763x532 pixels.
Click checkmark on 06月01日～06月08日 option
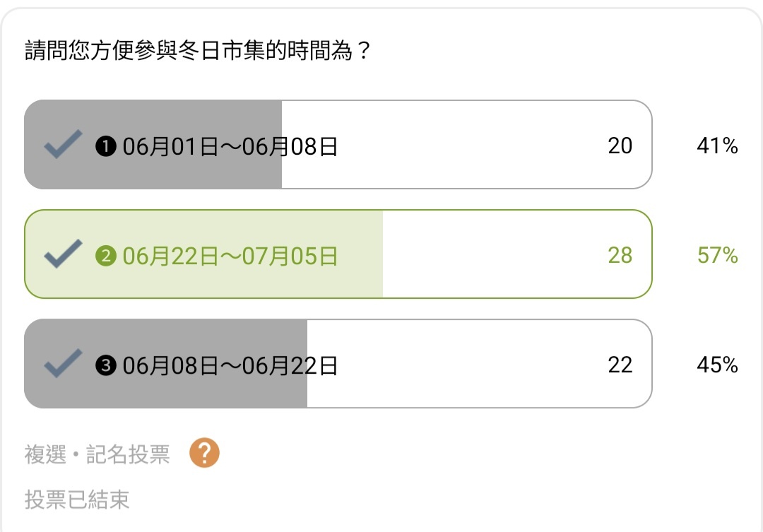tap(64, 144)
